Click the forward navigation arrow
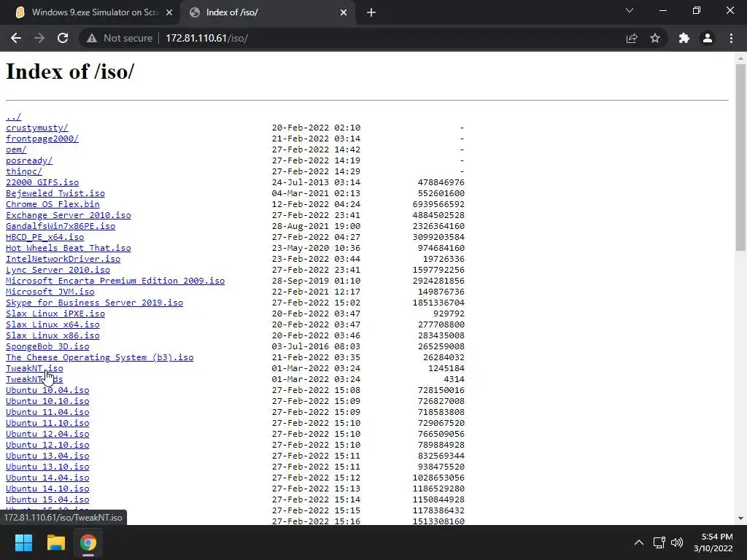The height and width of the screenshot is (560, 747). click(x=39, y=38)
